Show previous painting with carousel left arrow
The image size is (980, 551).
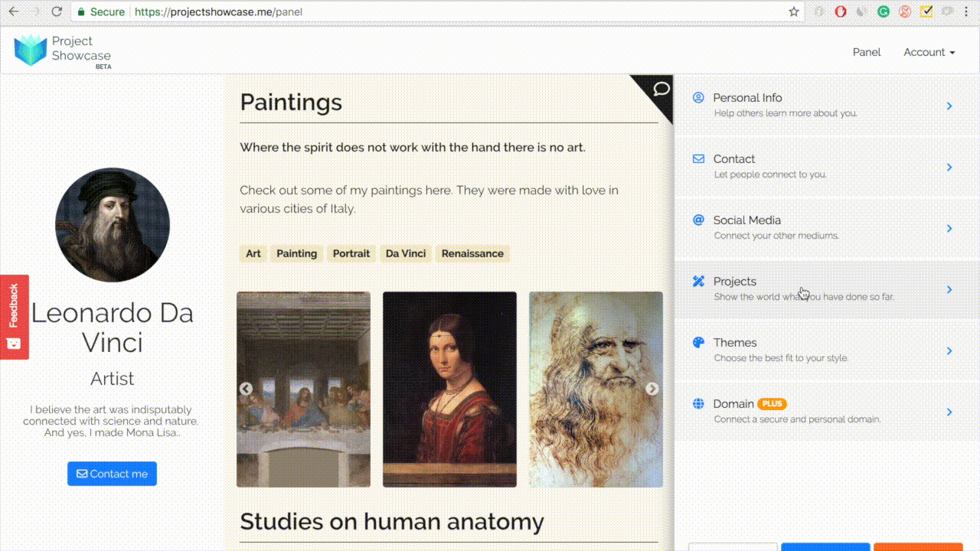coord(246,389)
